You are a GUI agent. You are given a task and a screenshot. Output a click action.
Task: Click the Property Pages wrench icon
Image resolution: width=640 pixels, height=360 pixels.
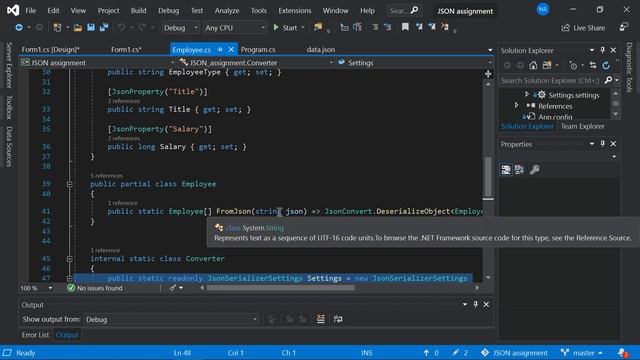(534, 170)
